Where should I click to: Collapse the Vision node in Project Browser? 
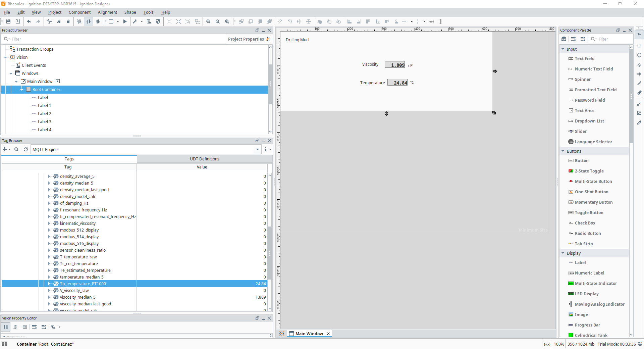tap(6, 57)
